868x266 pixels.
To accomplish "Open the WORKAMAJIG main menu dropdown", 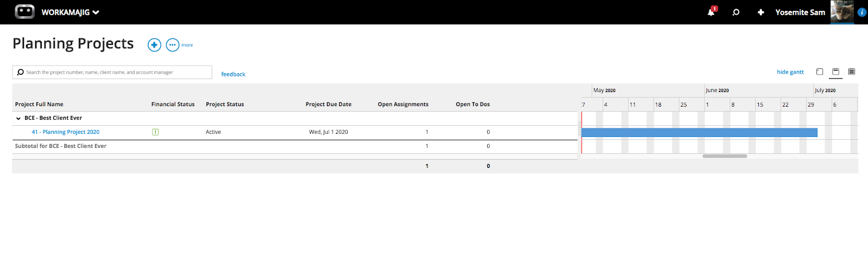I will (71, 12).
